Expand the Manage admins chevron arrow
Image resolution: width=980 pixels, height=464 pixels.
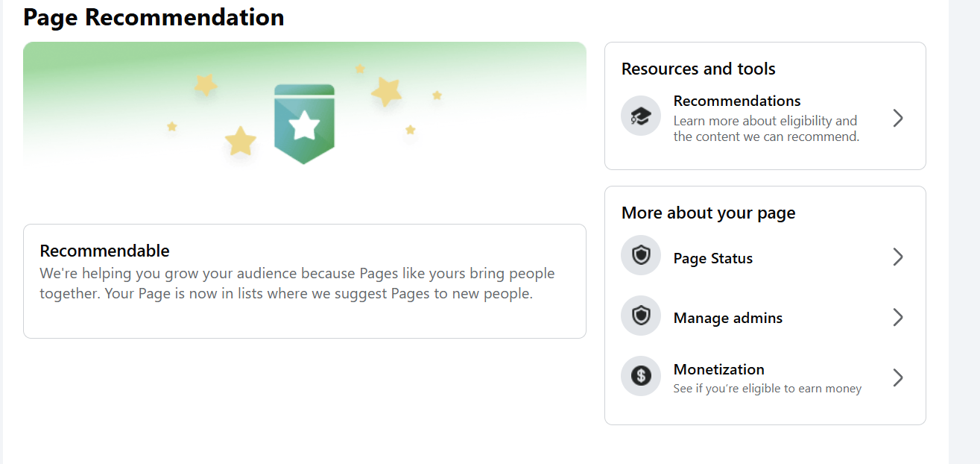898,318
